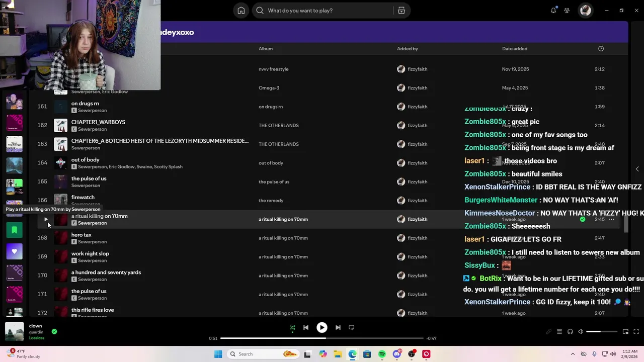Open the 'clown' song title link
The height and width of the screenshot is (362, 644).
[35, 326]
